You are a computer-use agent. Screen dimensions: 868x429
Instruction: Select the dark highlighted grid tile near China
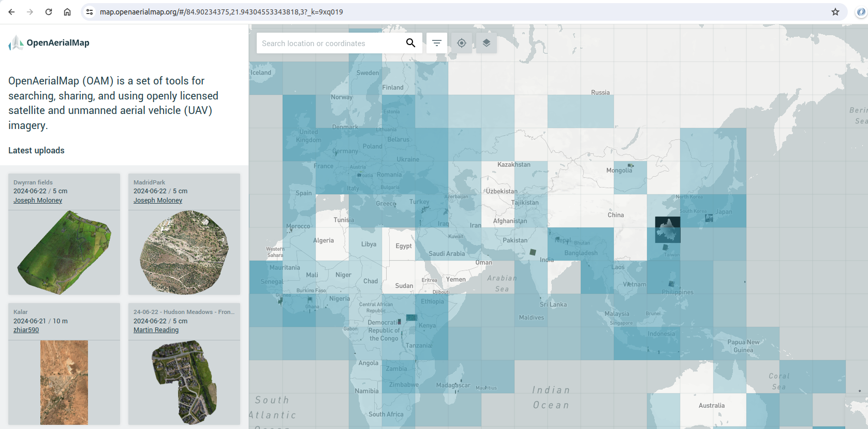[668, 230]
